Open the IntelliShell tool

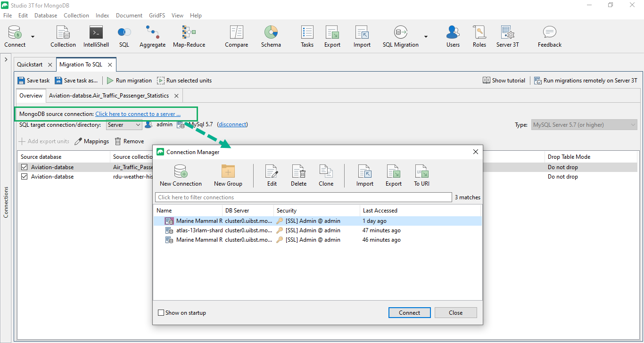pyautogui.click(x=96, y=37)
